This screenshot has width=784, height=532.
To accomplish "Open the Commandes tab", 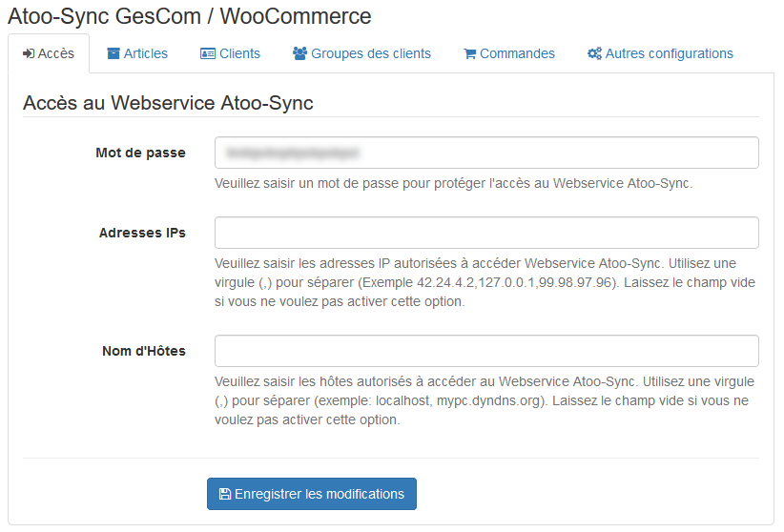I will pyautogui.click(x=509, y=53).
